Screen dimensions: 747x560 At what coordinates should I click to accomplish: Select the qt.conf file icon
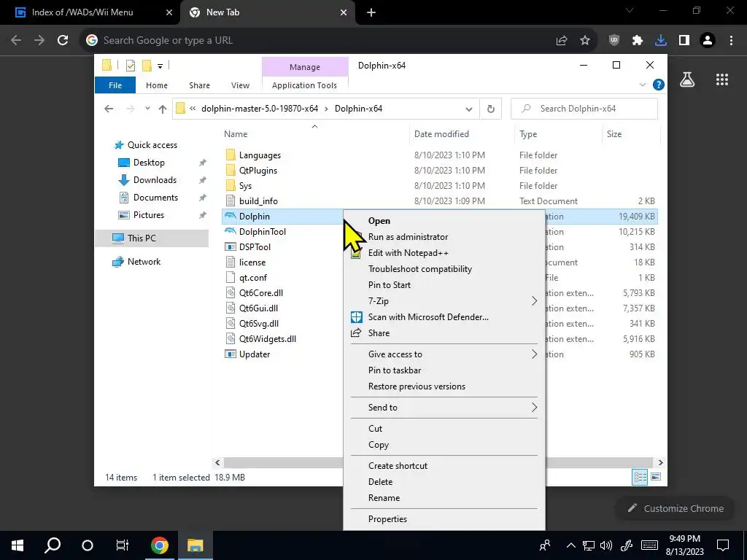point(231,277)
